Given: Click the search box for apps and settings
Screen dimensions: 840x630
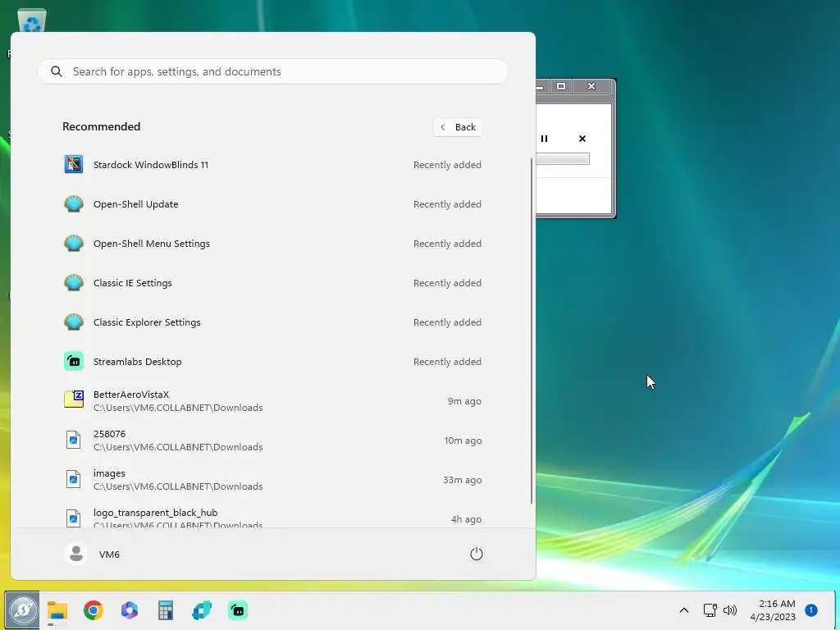Looking at the screenshot, I should coord(272,71).
